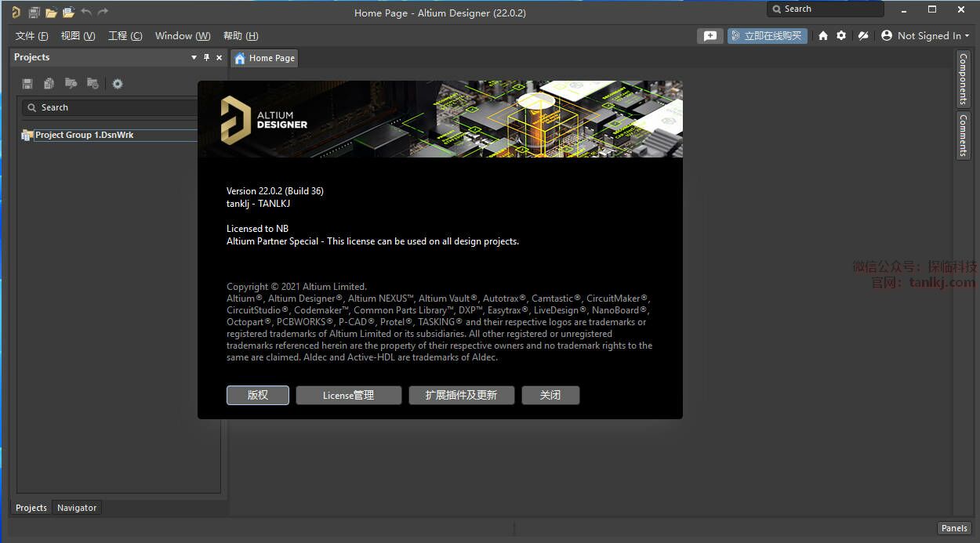Click the Altium Partner Special license text
This screenshot has height=543, width=980.
coord(373,241)
